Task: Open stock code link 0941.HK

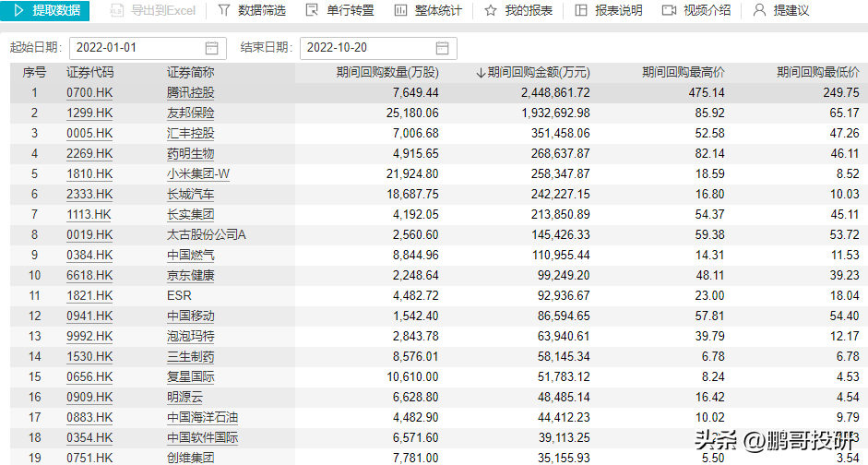Action: coord(89,316)
